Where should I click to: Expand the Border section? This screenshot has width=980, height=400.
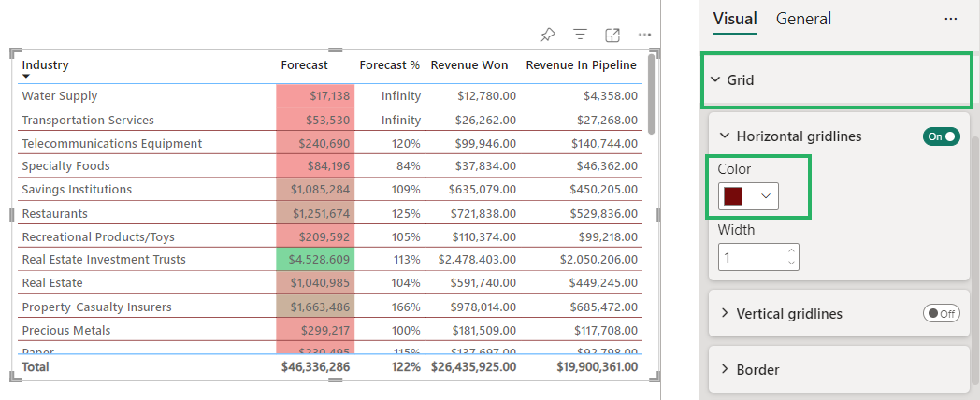[725, 370]
